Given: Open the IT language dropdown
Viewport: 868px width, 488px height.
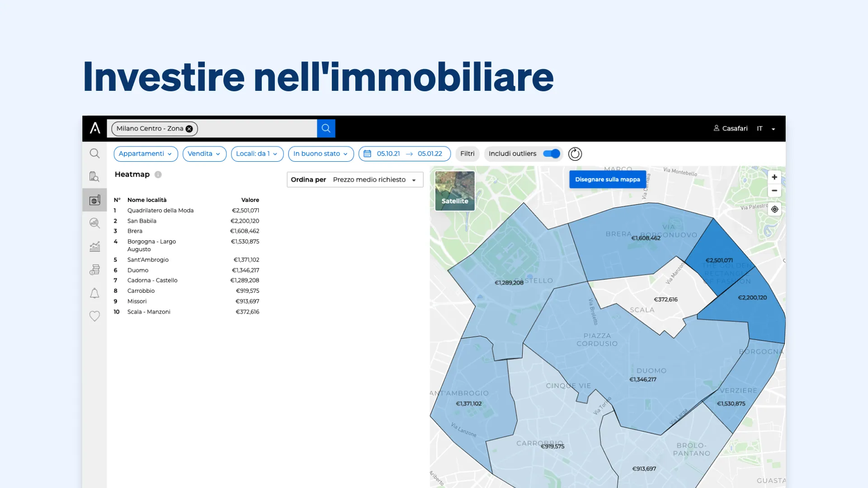Looking at the screenshot, I should click(766, 128).
